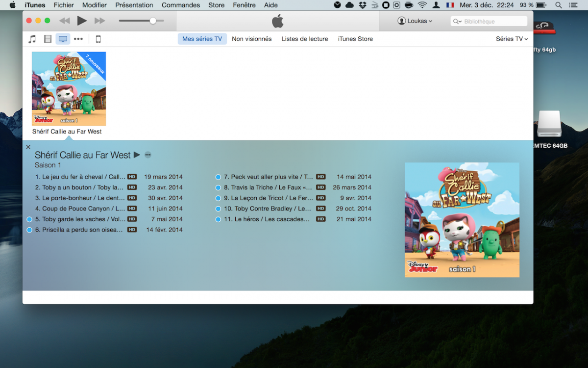
Task: Click the main play button in toolbar
Action: pyautogui.click(x=82, y=21)
